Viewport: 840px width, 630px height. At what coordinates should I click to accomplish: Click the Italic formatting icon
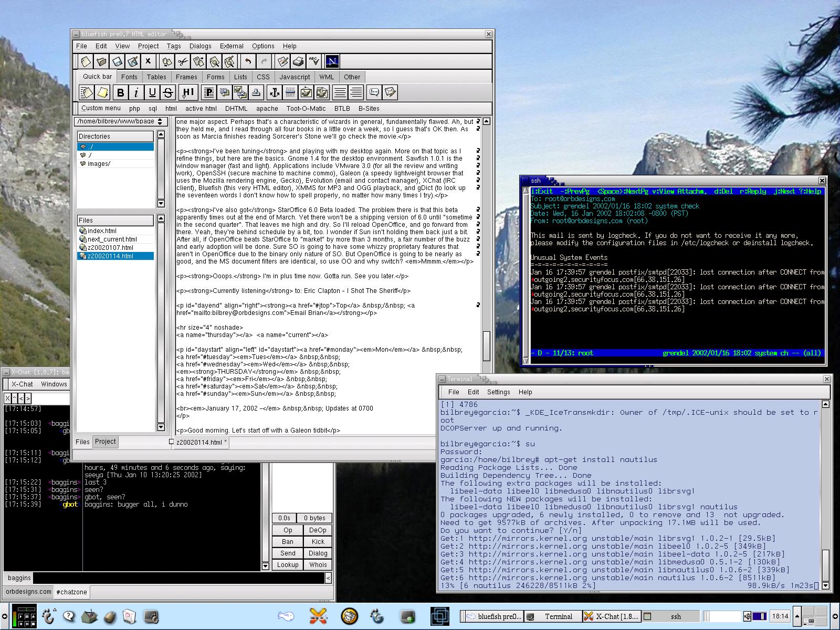136,93
